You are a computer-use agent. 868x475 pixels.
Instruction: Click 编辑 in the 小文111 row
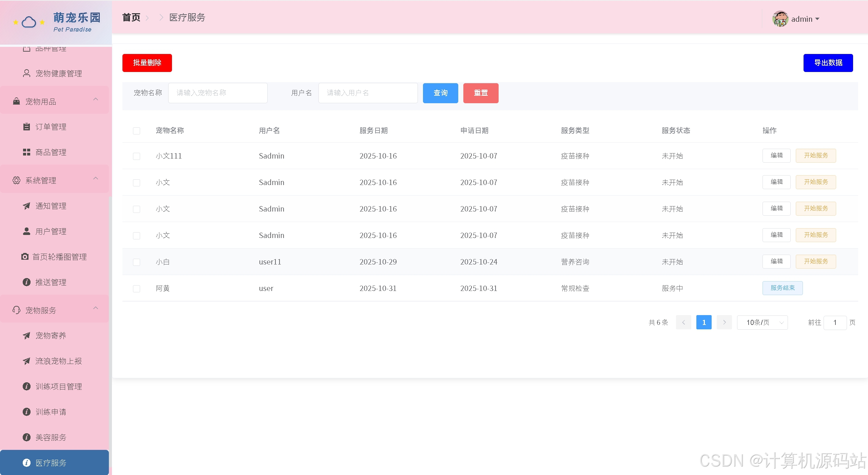point(776,156)
